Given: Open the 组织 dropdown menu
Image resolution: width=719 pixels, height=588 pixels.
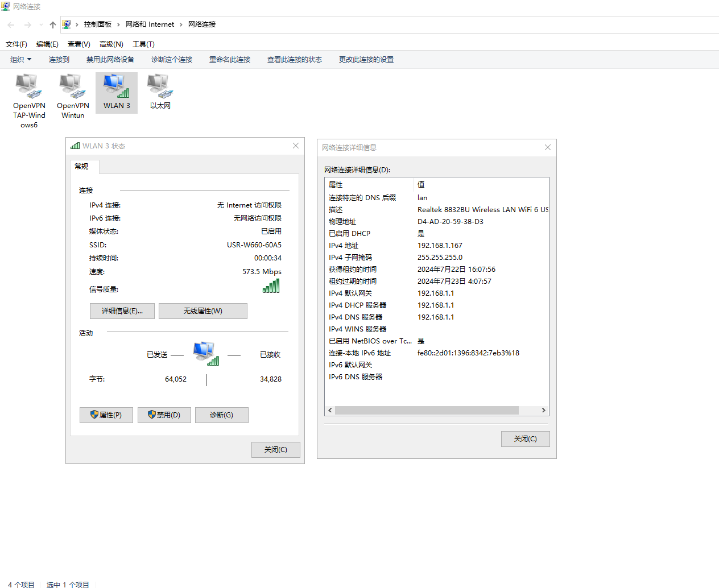Looking at the screenshot, I should (21, 60).
